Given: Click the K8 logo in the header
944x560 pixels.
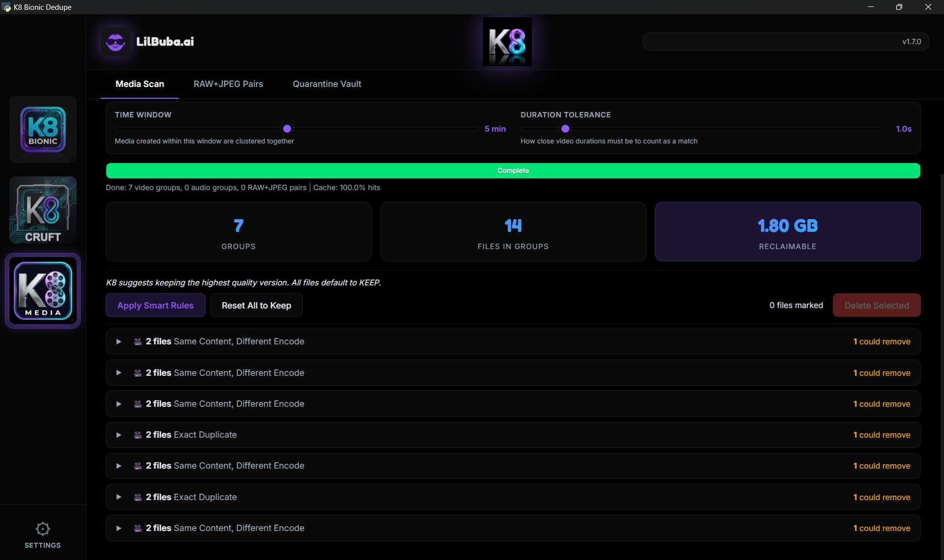Looking at the screenshot, I should [x=507, y=41].
